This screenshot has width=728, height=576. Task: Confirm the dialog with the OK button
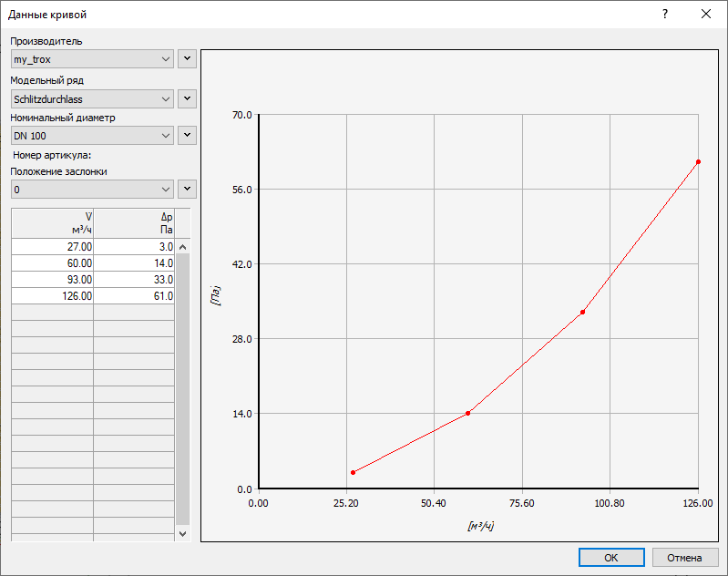click(611, 558)
